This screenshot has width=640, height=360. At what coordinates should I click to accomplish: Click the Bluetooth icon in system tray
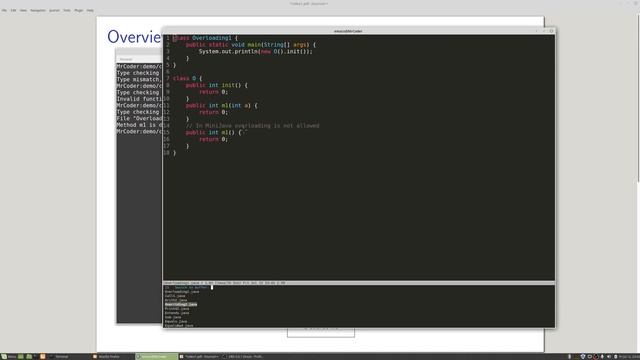pyautogui.click(x=569, y=356)
